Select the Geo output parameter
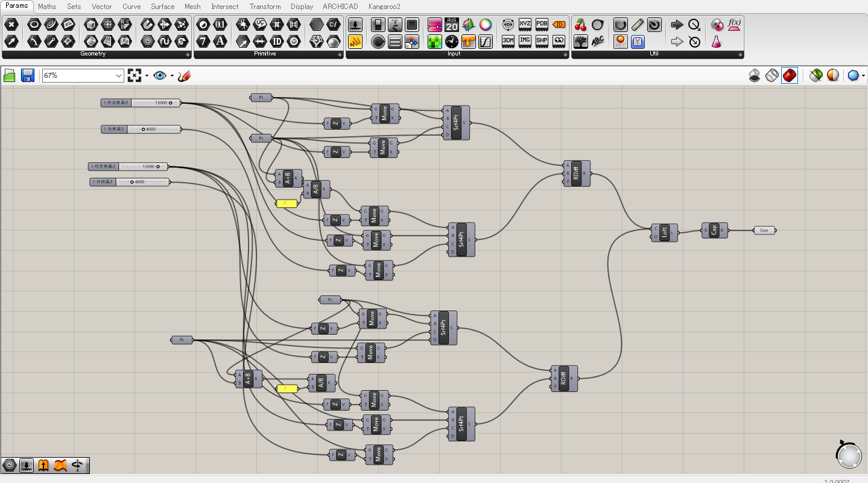The image size is (868, 483). pyautogui.click(x=764, y=230)
